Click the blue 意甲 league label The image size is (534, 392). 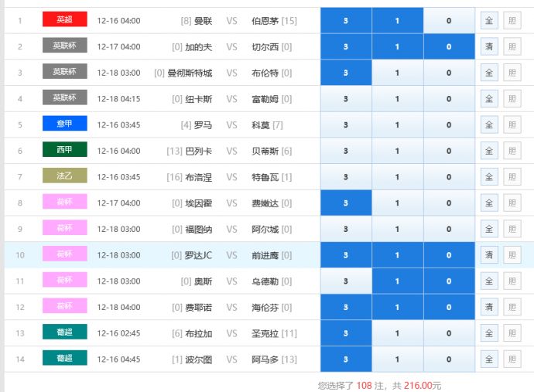point(64,124)
